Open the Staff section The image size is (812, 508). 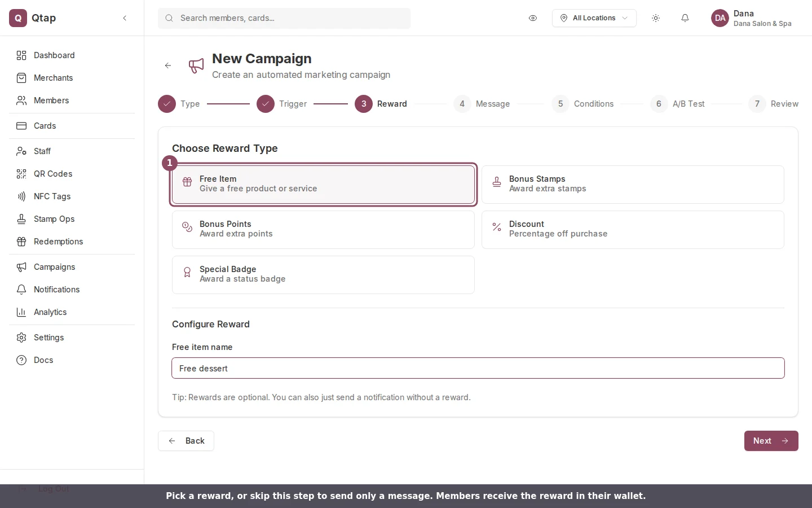(72, 151)
